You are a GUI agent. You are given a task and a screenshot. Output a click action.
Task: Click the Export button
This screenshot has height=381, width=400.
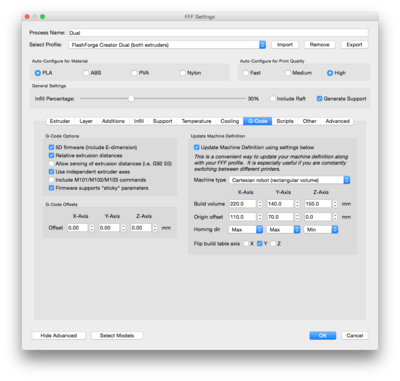pos(354,45)
